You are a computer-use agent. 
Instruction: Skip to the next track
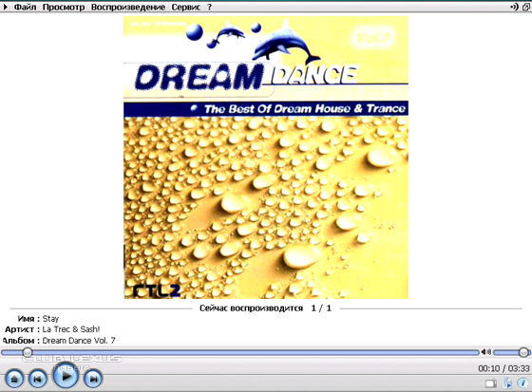93,379
